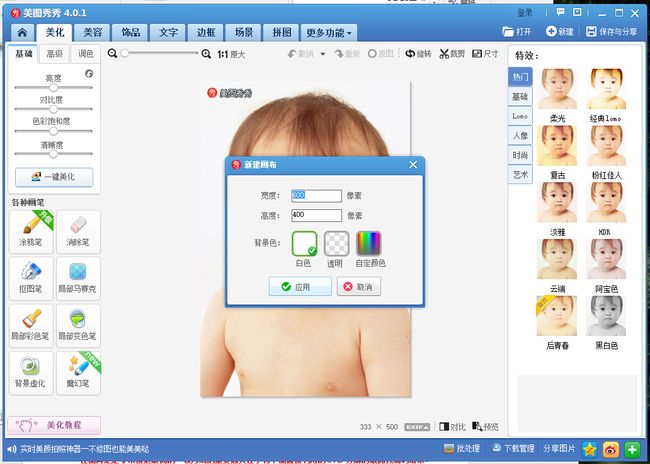Click the 旋转 rotate tool
The height and width of the screenshot is (464, 650).
(x=418, y=54)
